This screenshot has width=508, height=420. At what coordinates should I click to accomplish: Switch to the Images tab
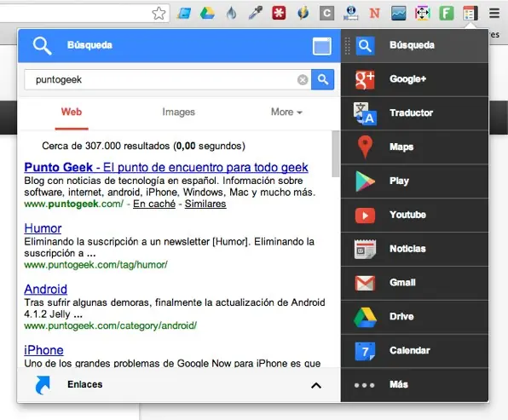(x=178, y=112)
